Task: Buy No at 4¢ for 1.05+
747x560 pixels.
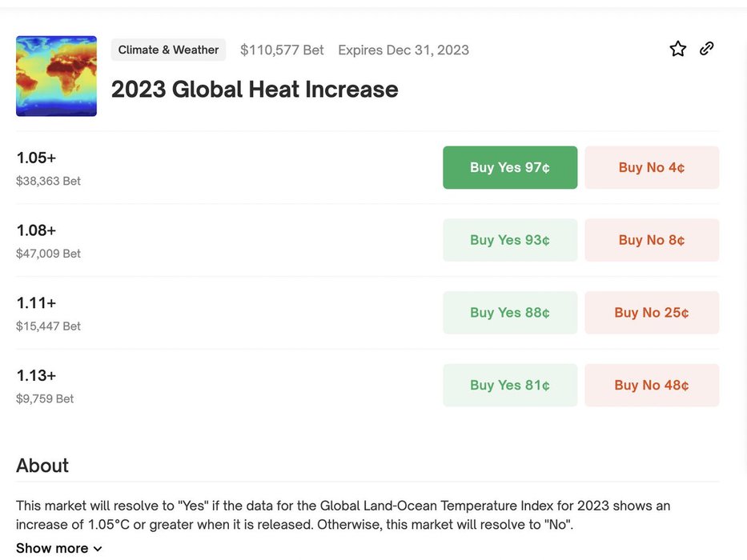Action: pyautogui.click(x=652, y=167)
